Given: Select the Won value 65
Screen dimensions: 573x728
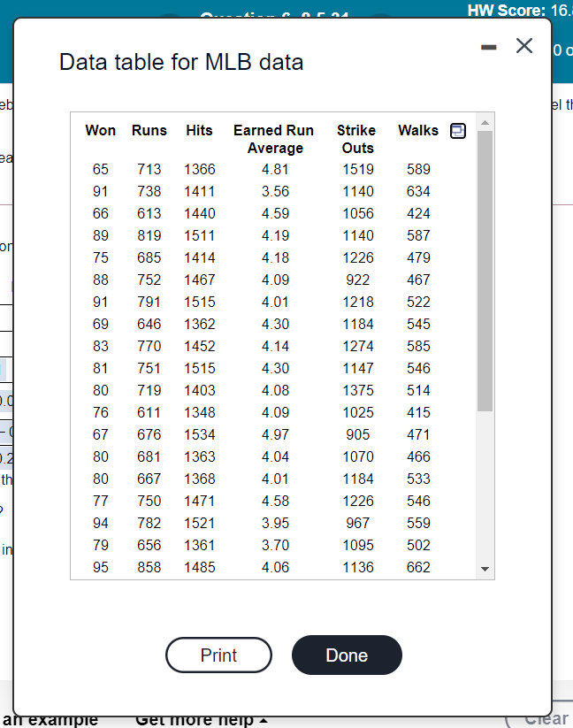Looking at the screenshot, I should tap(100, 169).
